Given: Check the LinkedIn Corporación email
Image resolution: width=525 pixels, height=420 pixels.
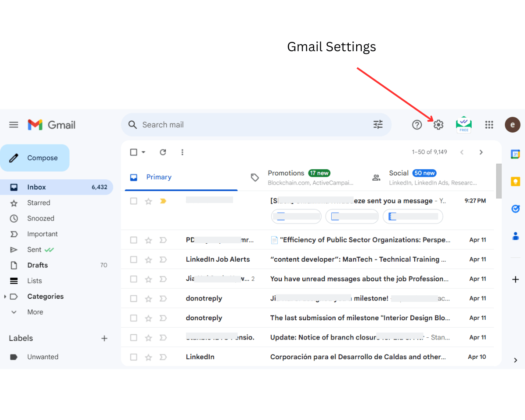Looking at the screenshot, I should pyautogui.click(x=133, y=357).
